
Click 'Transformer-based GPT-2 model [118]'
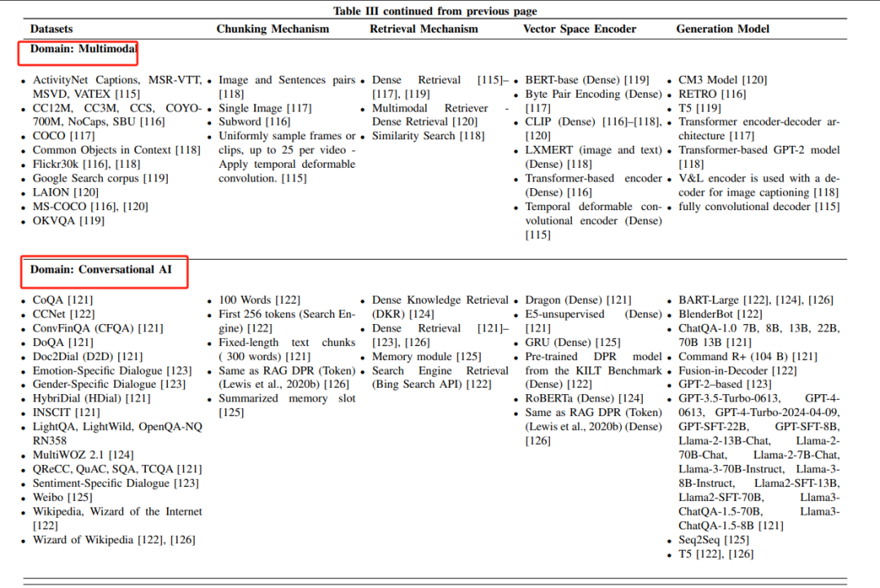(759, 157)
